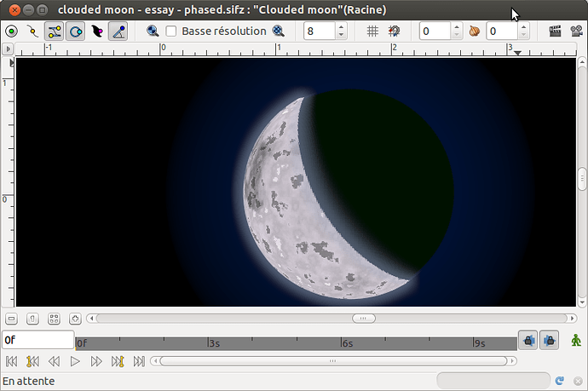
Task: Click the timeline at the 6s mark
Action: tap(343, 343)
